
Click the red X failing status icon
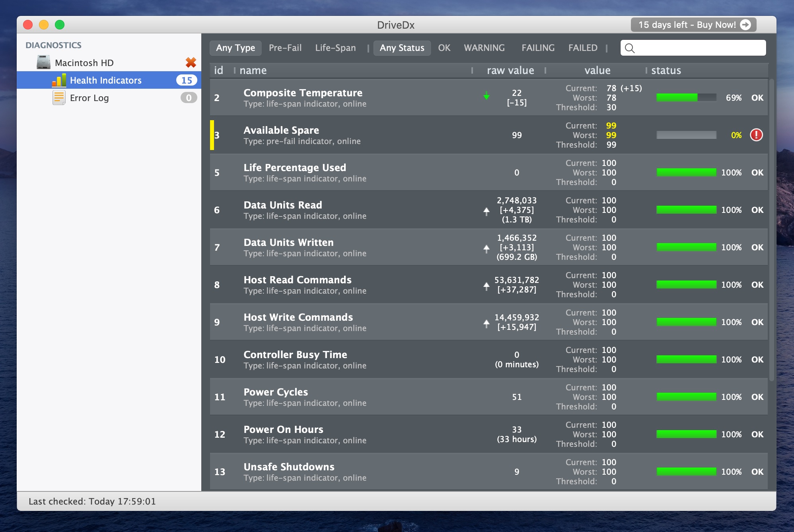191,62
